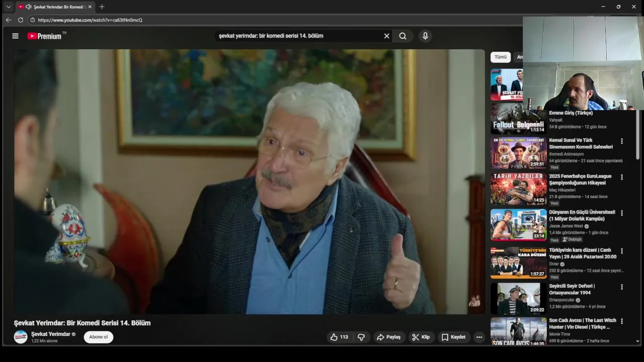Open Fallout Belgeseli video thumbnail
The width and height of the screenshot is (644, 362).
[x=518, y=119]
